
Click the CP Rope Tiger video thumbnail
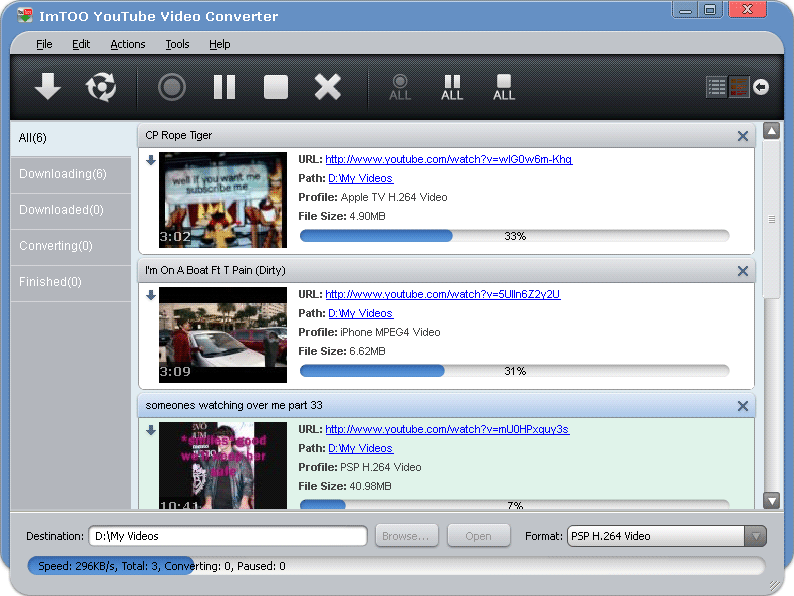pos(223,200)
